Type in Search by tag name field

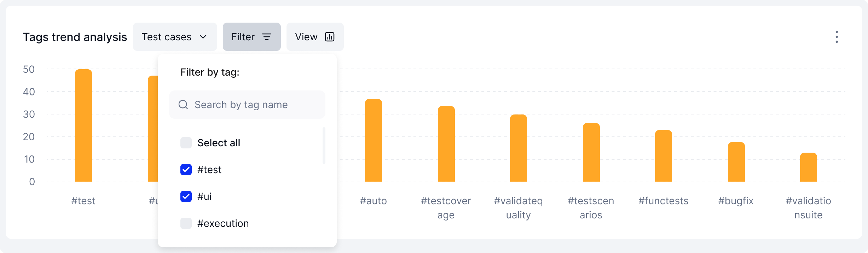coord(255,105)
